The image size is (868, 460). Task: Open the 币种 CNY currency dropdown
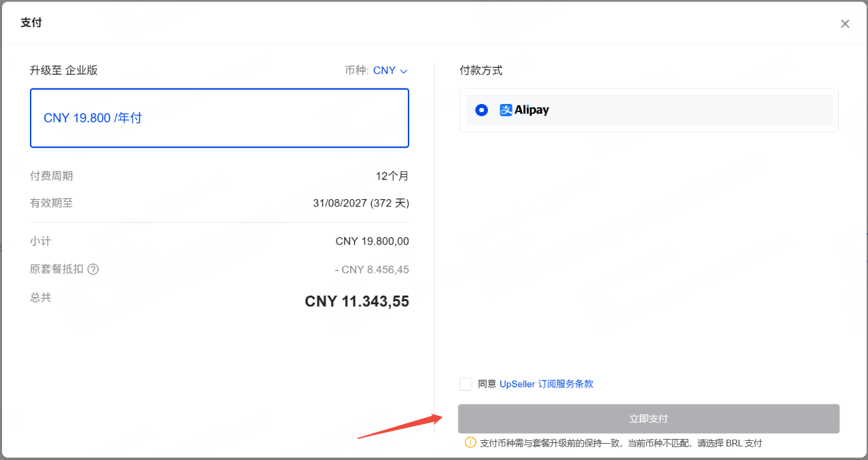(x=384, y=71)
